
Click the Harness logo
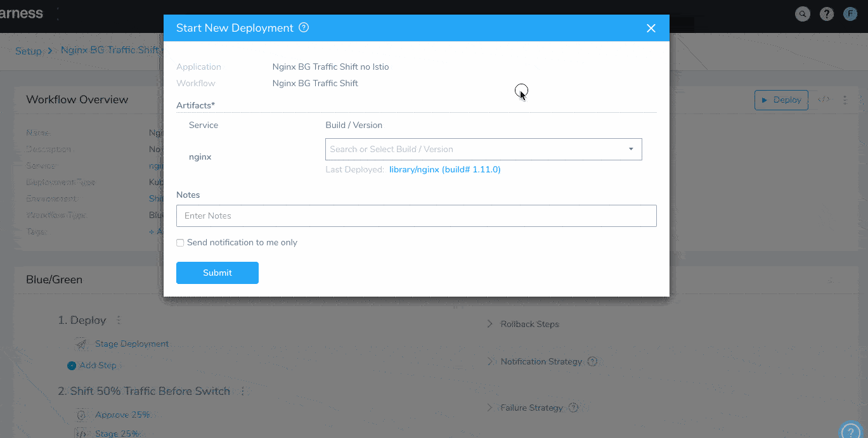click(x=22, y=13)
